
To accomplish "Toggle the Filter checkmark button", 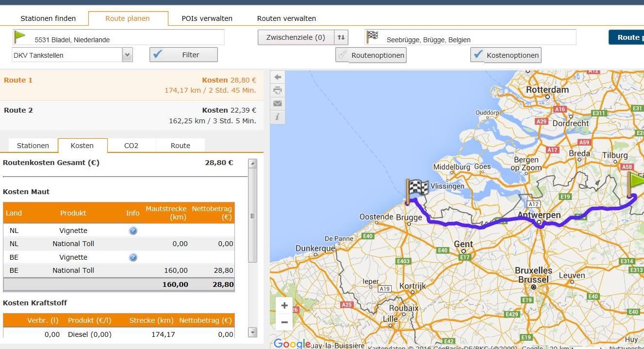I will (x=183, y=55).
